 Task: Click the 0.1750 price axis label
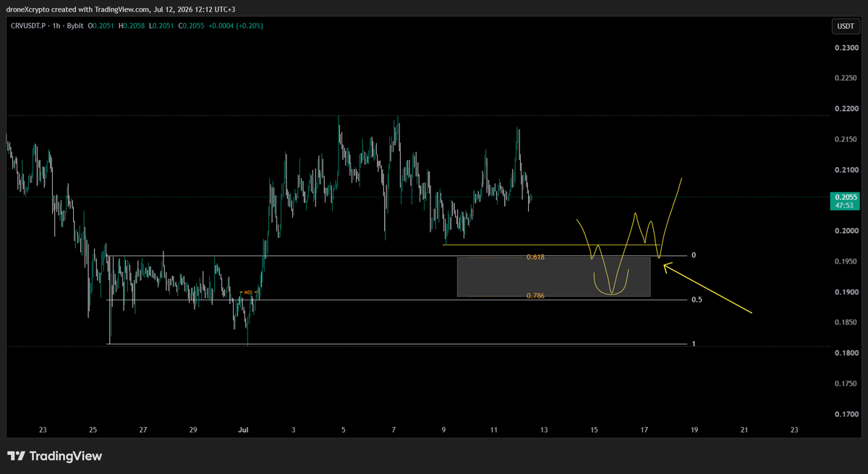(845, 384)
